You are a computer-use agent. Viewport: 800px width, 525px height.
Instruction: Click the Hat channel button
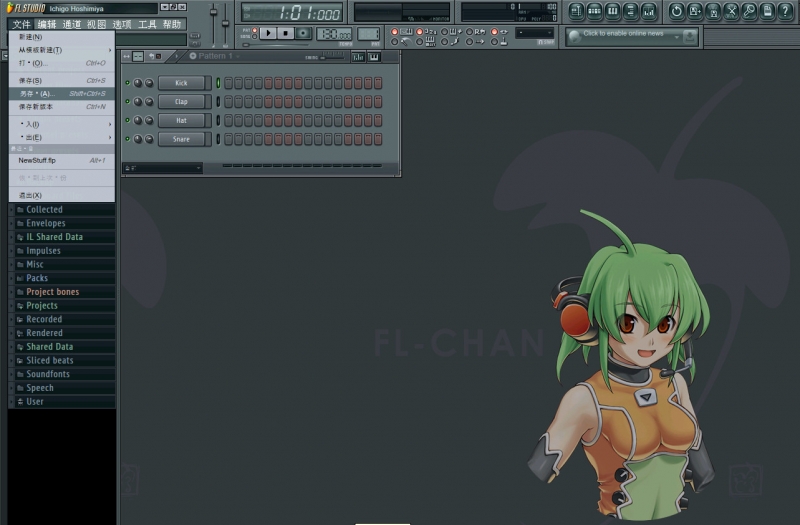pos(182,120)
